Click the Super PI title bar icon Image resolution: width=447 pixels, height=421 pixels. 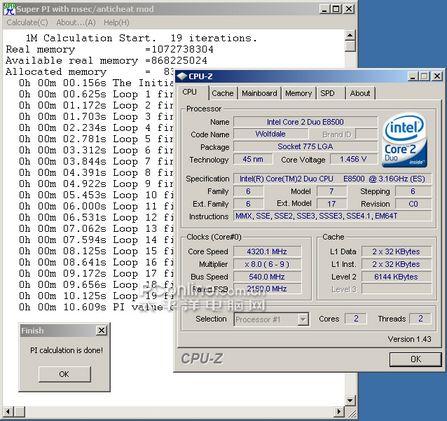coord(9,9)
